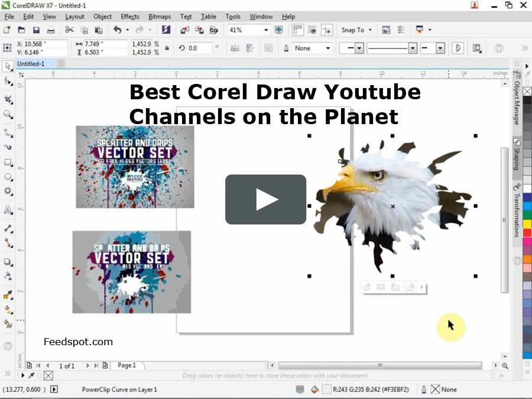Select the Interactive Fill tool
This screenshot has height=399, width=532.
8,309
